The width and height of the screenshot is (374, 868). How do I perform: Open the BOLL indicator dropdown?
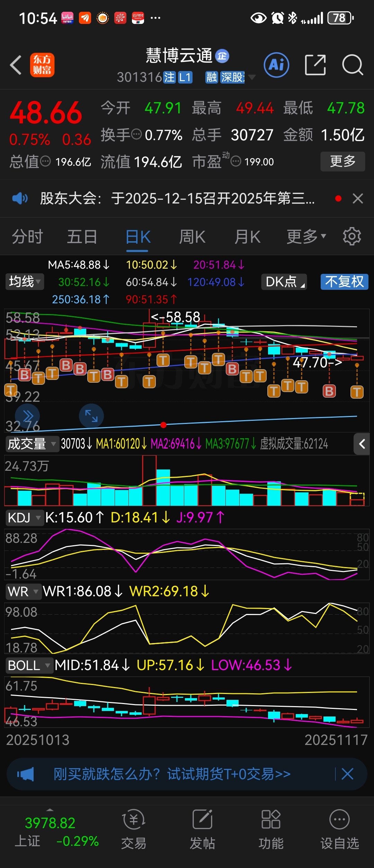[29, 665]
